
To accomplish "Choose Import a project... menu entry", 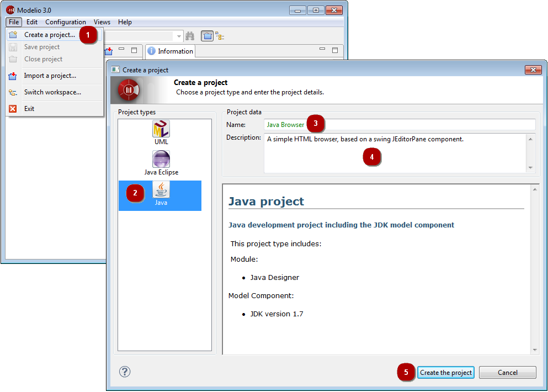I will pos(55,76).
